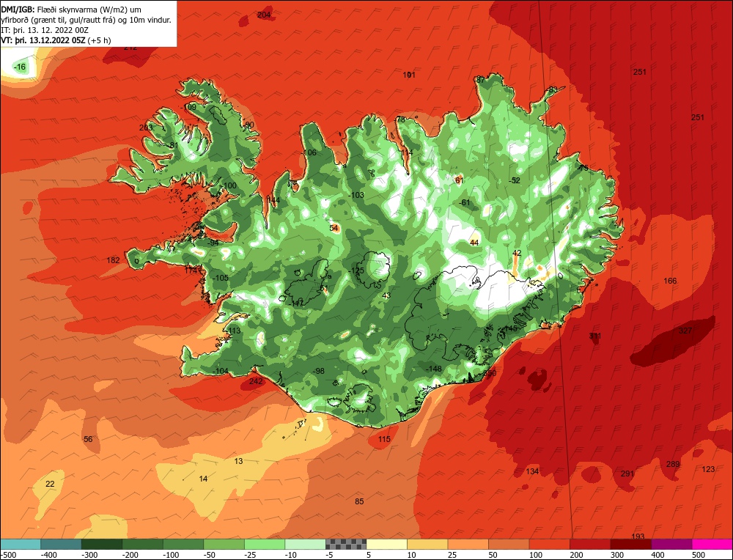
Task: Click the '-61' value in the highlands
Action: tap(464, 203)
